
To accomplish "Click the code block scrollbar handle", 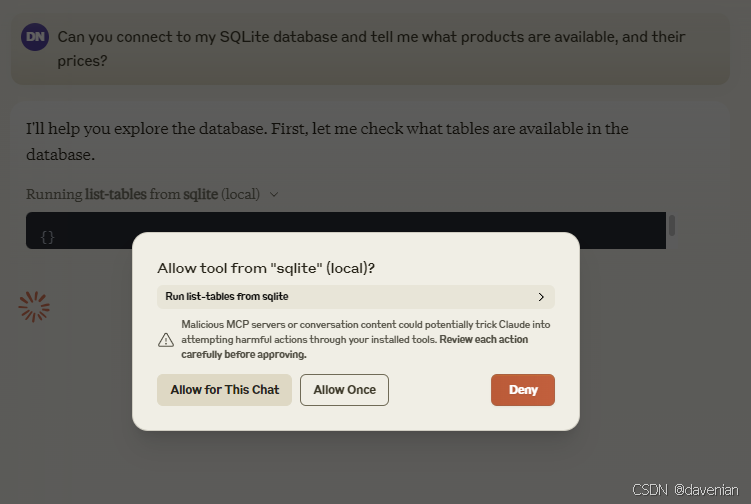I will point(672,225).
